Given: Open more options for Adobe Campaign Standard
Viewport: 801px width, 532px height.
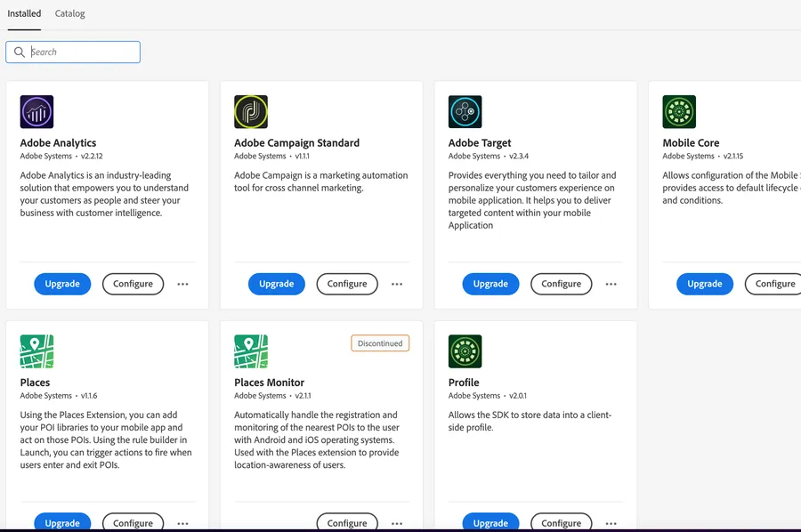Looking at the screenshot, I should click(397, 284).
